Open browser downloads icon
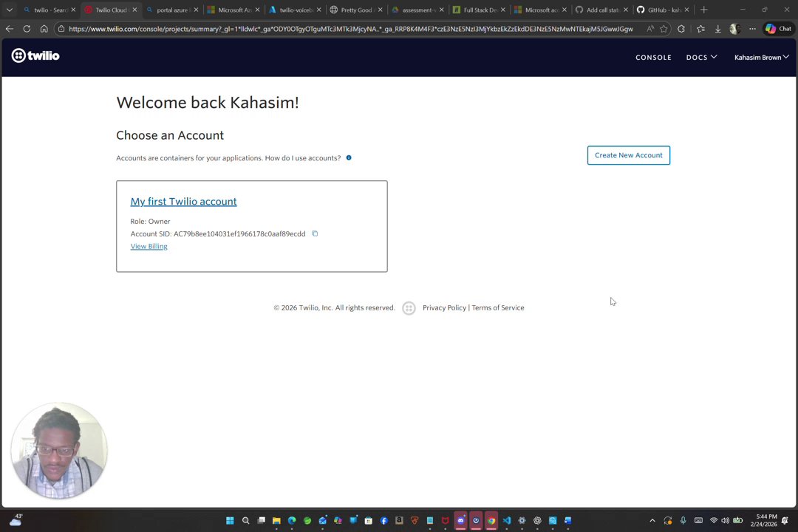Viewport: 798px width, 532px height. [x=717, y=29]
